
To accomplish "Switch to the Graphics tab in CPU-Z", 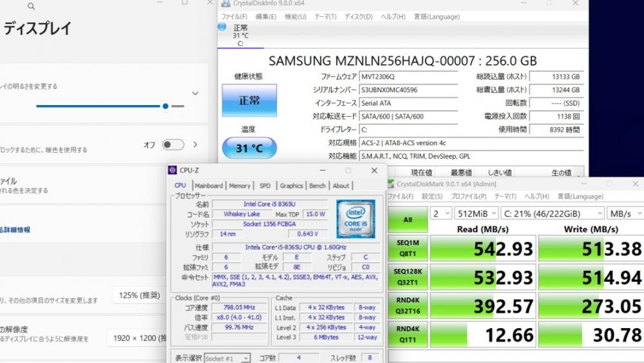I will [291, 186].
